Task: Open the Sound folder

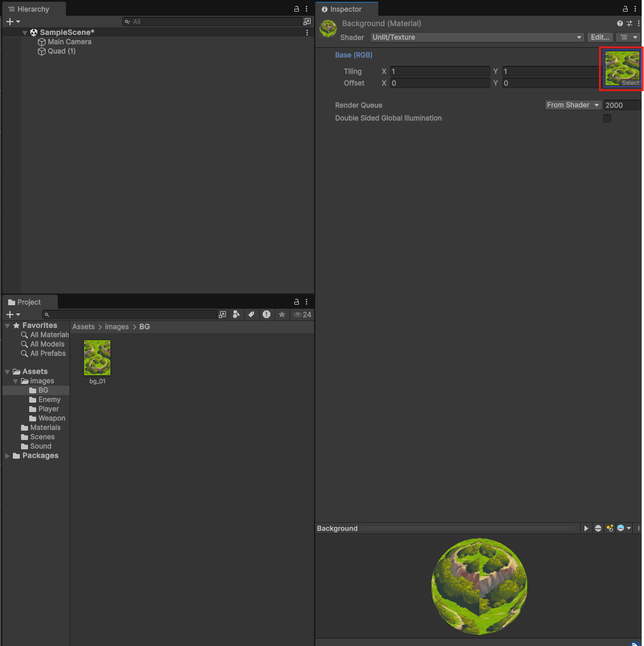Action: coord(36,446)
